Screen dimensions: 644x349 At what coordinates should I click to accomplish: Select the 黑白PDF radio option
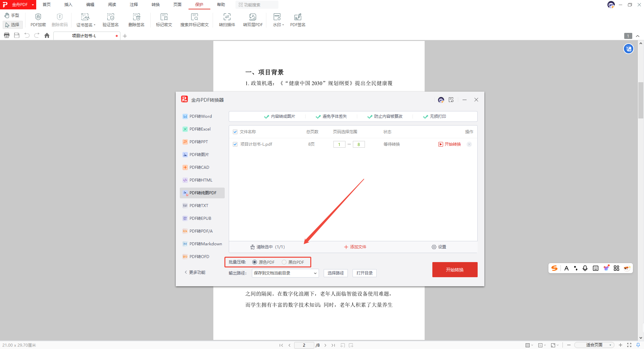[x=284, y=262]
